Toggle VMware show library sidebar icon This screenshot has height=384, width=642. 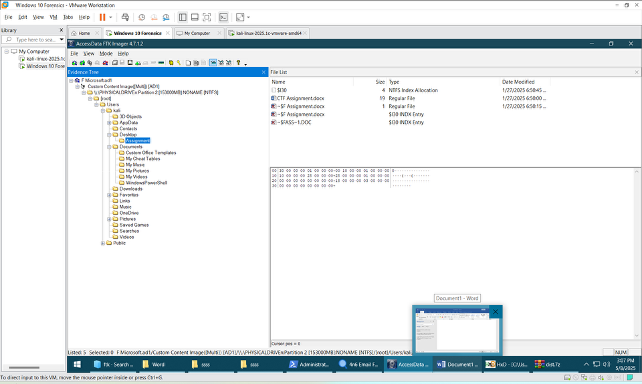click(x=183, y=17)
